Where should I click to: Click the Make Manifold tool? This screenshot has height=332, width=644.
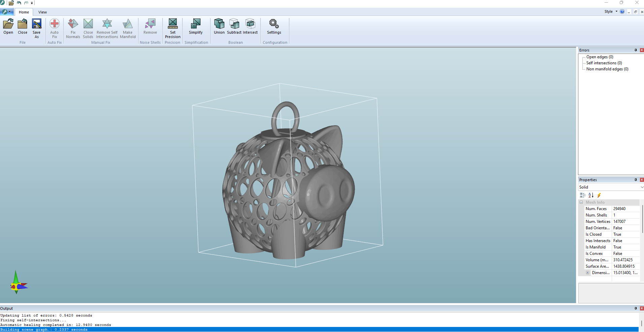click(128, 28)
